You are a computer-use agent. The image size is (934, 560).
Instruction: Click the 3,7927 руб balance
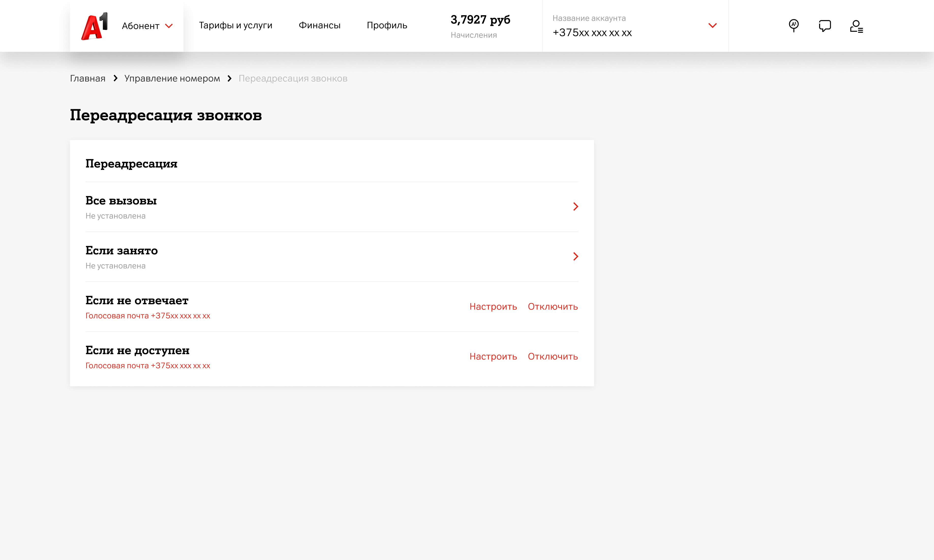(x=480, y=20)
